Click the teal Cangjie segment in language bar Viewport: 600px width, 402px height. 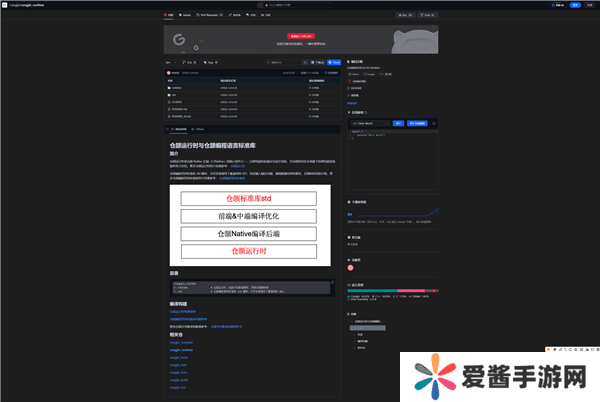[372, 291]
